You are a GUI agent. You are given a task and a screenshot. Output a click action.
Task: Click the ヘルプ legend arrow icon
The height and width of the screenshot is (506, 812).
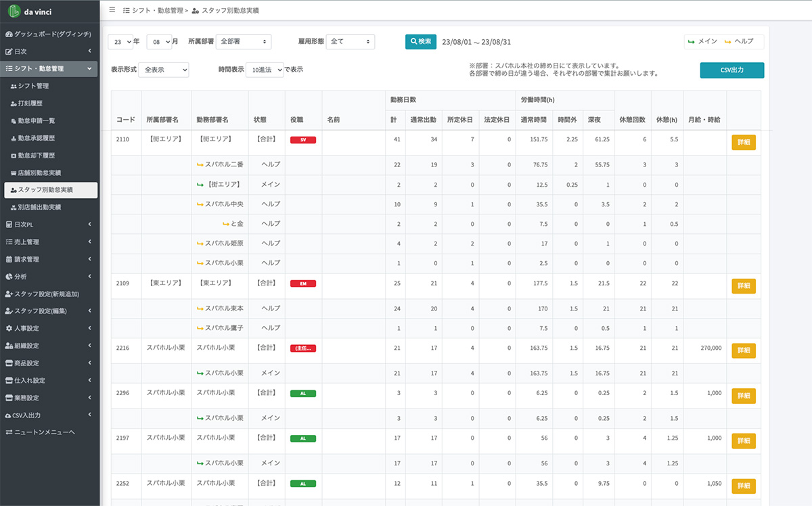pyautogui.click(x=728, y=42)
